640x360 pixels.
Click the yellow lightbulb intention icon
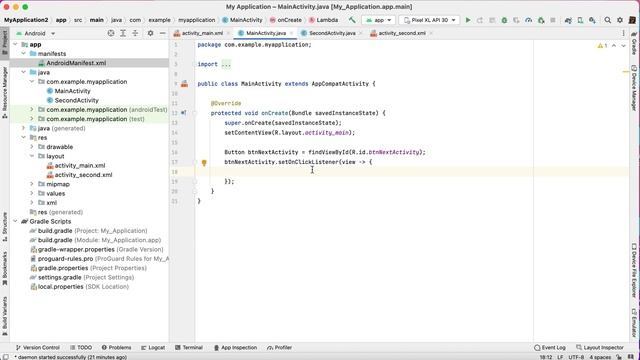204,162
